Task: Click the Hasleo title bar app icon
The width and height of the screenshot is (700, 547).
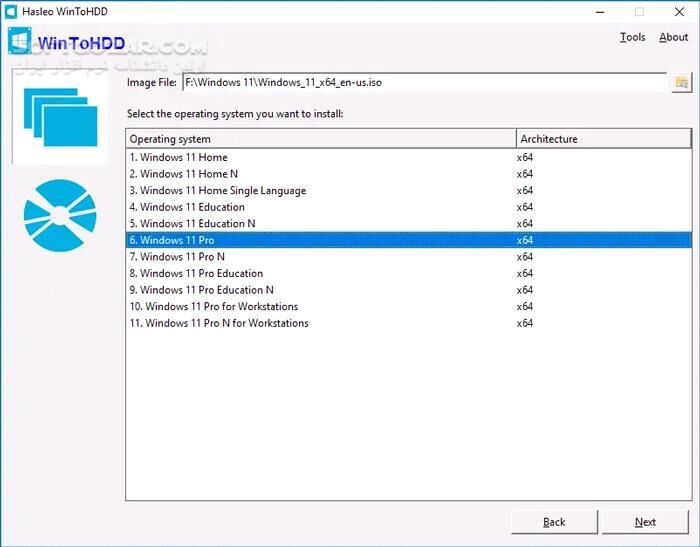Action: pyautogui.click(x=11, y=12)
